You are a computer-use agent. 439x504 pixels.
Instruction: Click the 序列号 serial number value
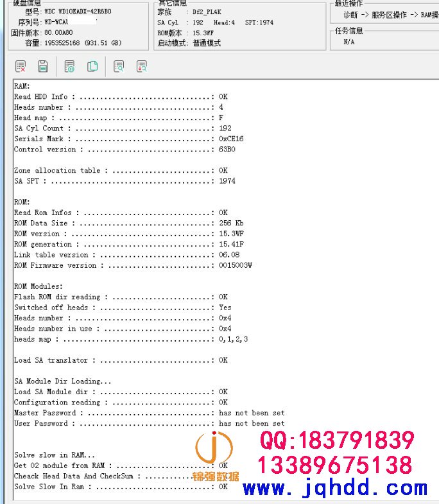click(x=71, y=22)
